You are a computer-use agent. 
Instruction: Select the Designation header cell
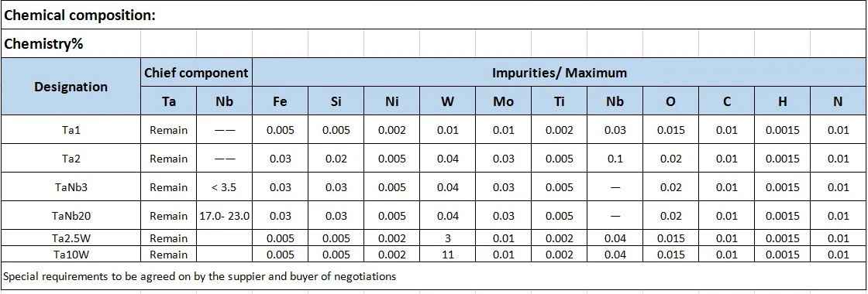coord(71,87)
